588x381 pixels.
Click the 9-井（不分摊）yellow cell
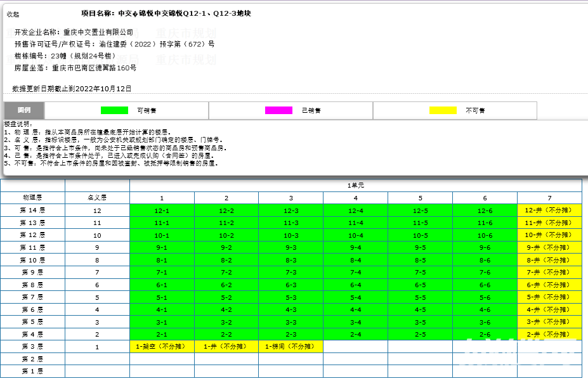click(549, 248)
